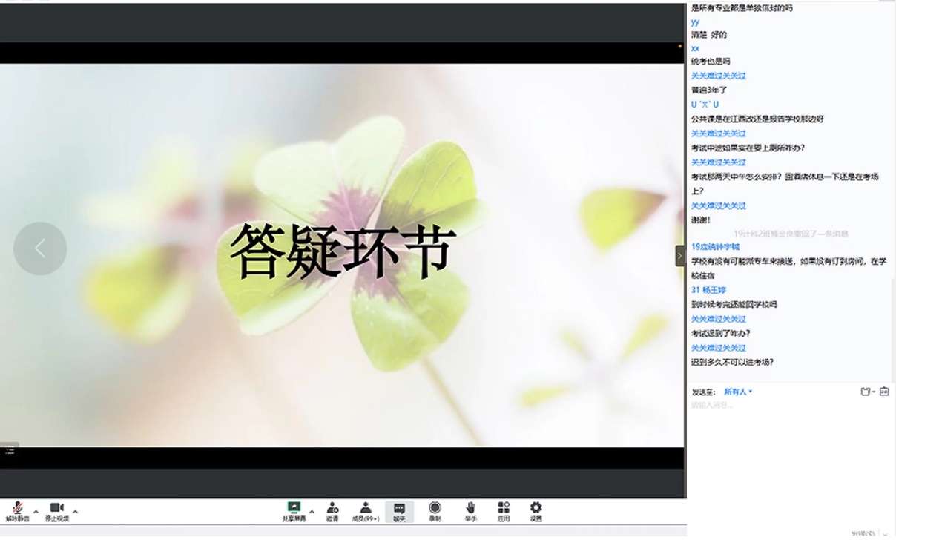Click the Share Screen (共享屏幕) icon
This screenshot has height=560, width=942.
point(294,510)
